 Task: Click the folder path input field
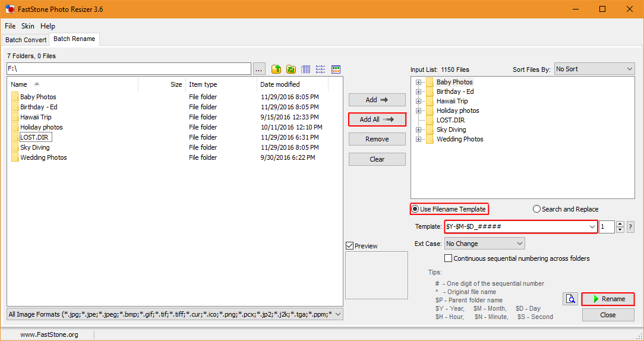(129, 68)
